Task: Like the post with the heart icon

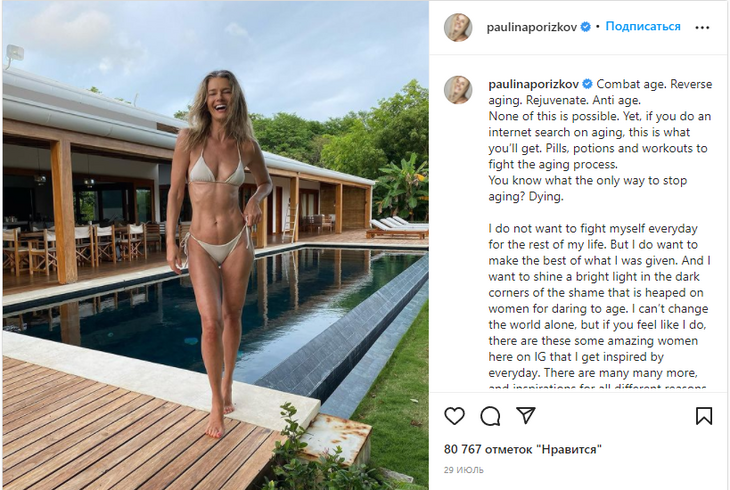Action: [454, 415]
